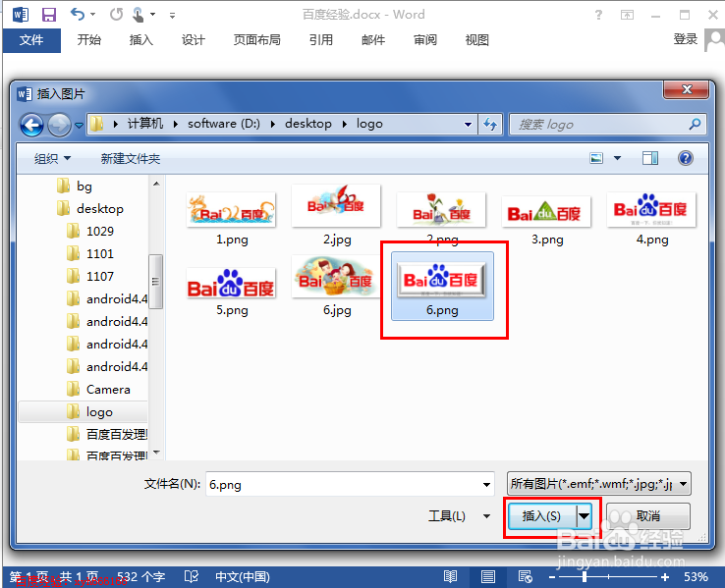Open the file name history dropdown
This screenshot has width=725, height=588.
[x=486, y=485]
